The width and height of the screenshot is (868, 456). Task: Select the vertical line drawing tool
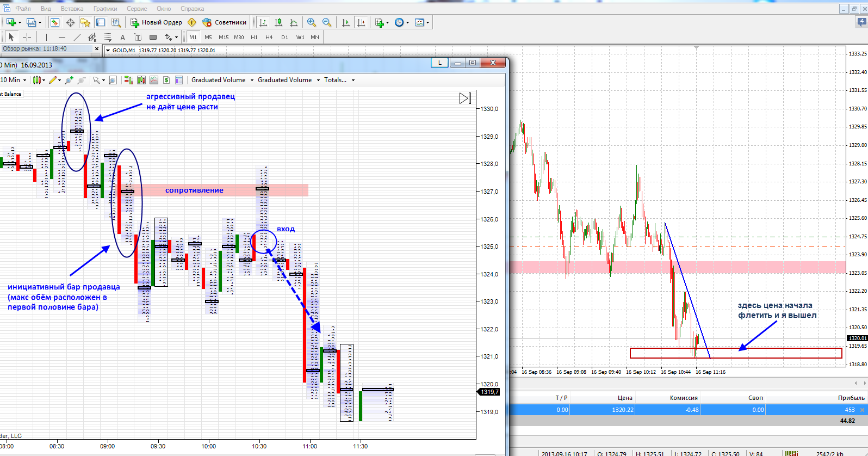(x=47, y=37)
